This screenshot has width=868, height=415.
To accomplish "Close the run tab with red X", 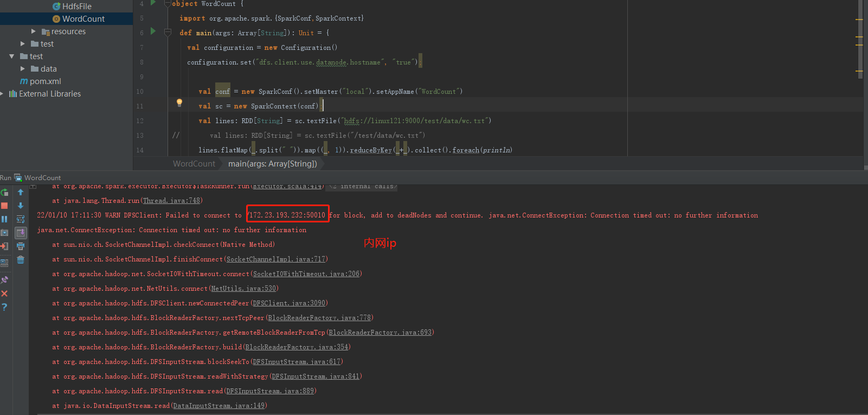I will click(x=4, y=293).
